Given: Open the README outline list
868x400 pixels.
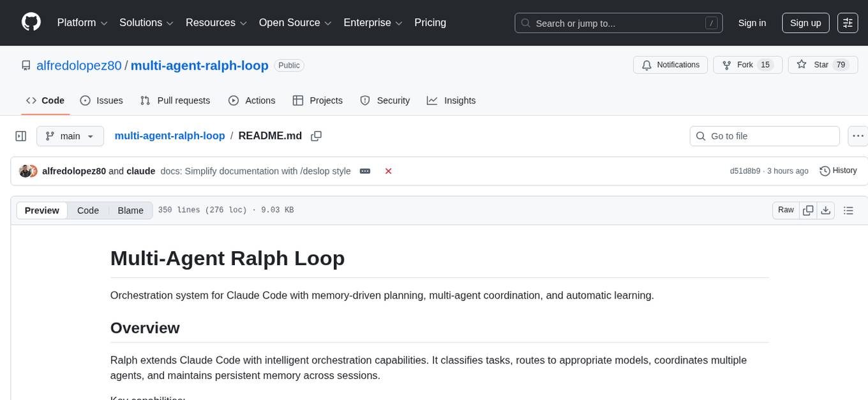Looking at the screenshot, I should pyautogui.click(x=849, y=210).
